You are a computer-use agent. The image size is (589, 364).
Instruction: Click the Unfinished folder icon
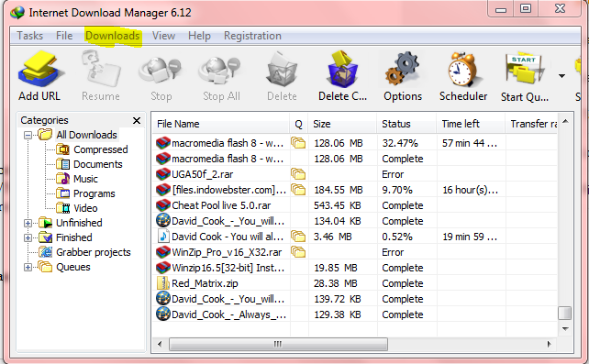(46, 223)
